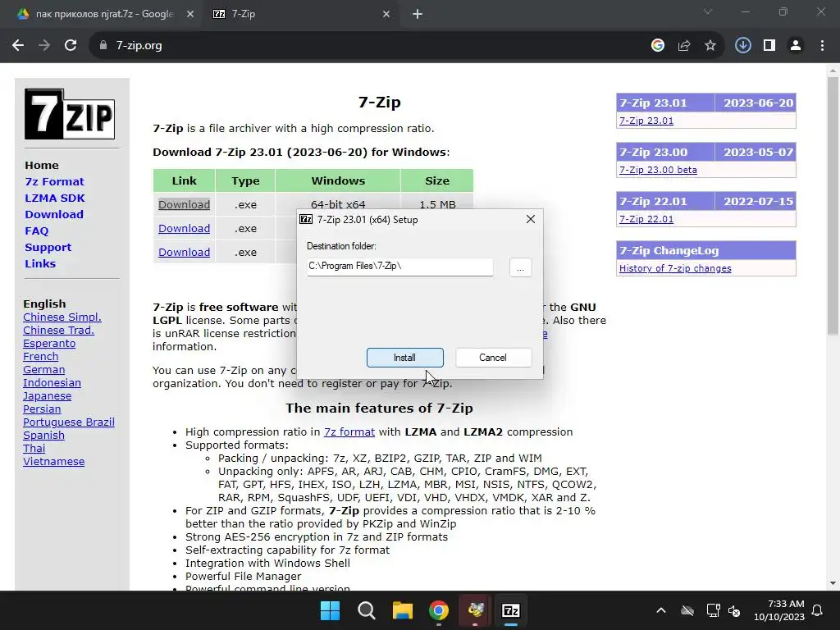
Task: Click the page vertical scrollbar thumb
Action: click(x=833, y=206)
